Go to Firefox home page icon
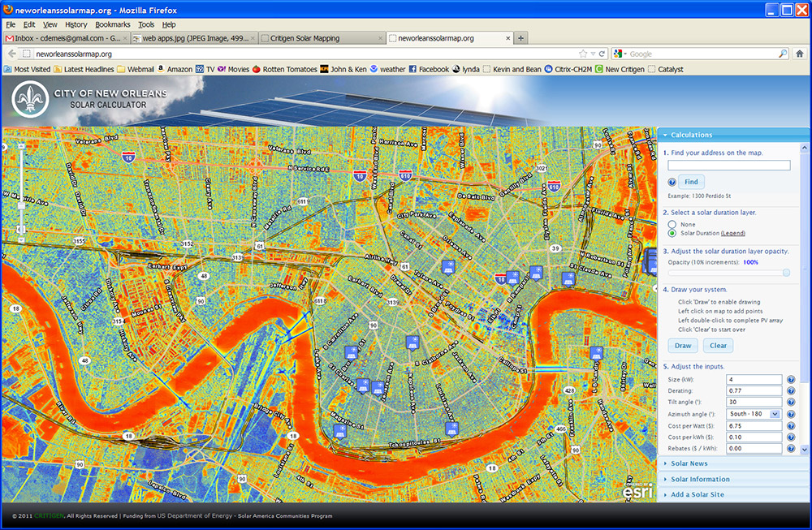Image resolution: width=812 pixels, height=530 pixels. pyautogui.click(x=800, y=54)
